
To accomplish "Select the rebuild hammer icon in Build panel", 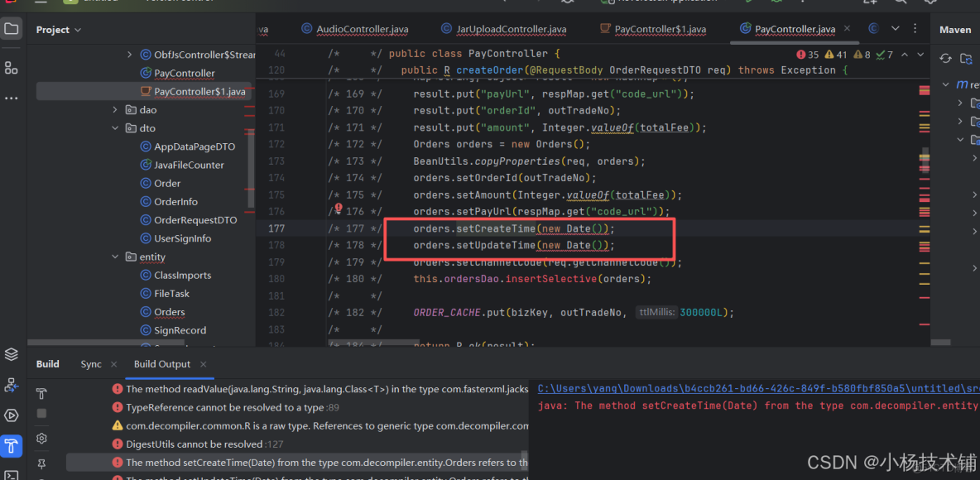I will pos(41,394).
